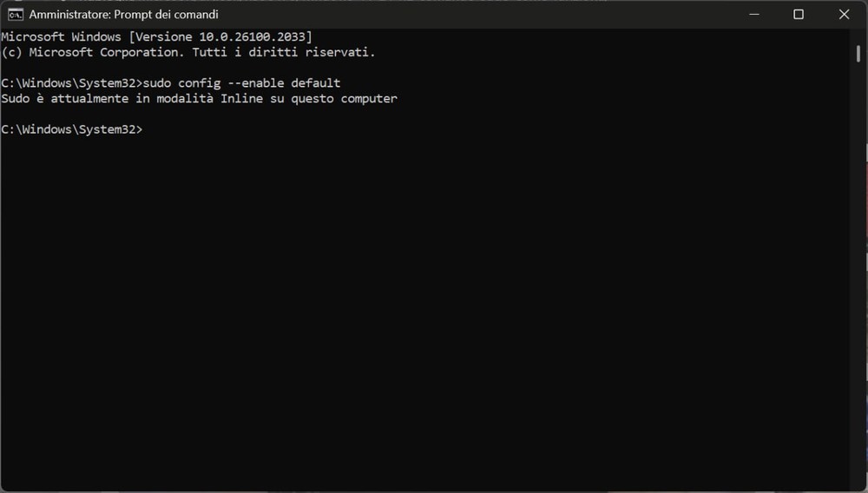Close the Amministratore Prompt dei comandi window
This screenshot has height=493, width=868.
[844, 15]
